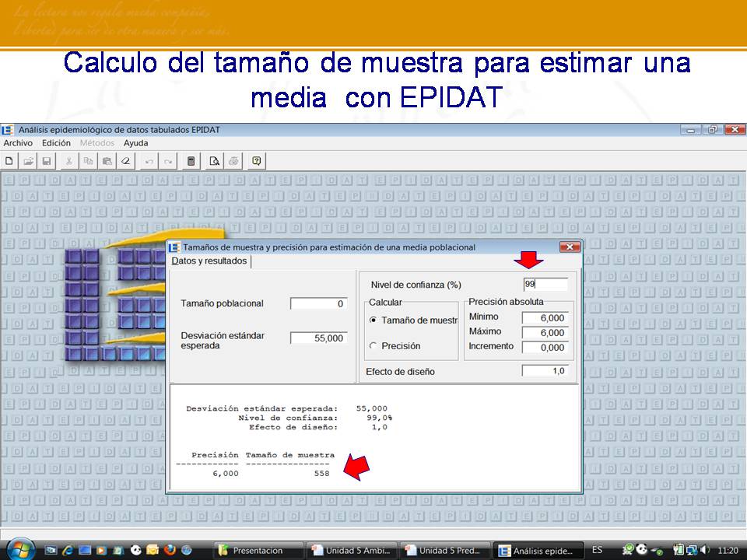Open the Ayuda menu
The image size is (747, 560).
coord(135,143)
